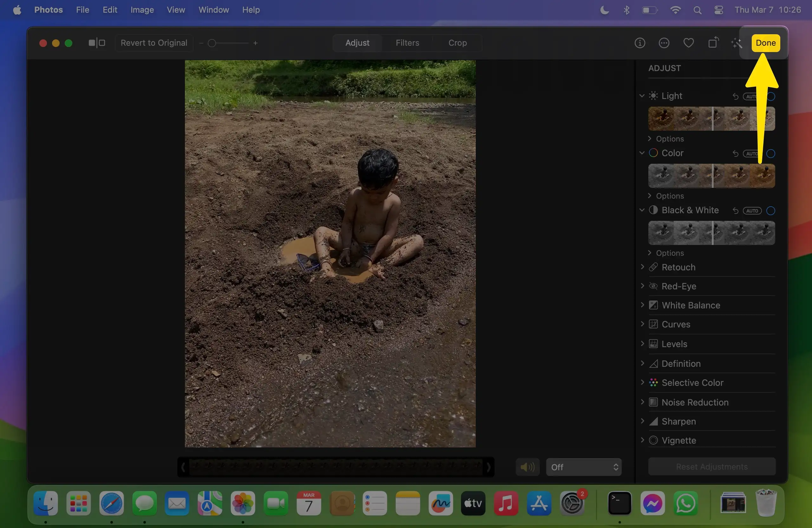The width and height of the screenshot is (812, 528).
Task: Mark photo as favorite with heart icon
Action: 689,43
